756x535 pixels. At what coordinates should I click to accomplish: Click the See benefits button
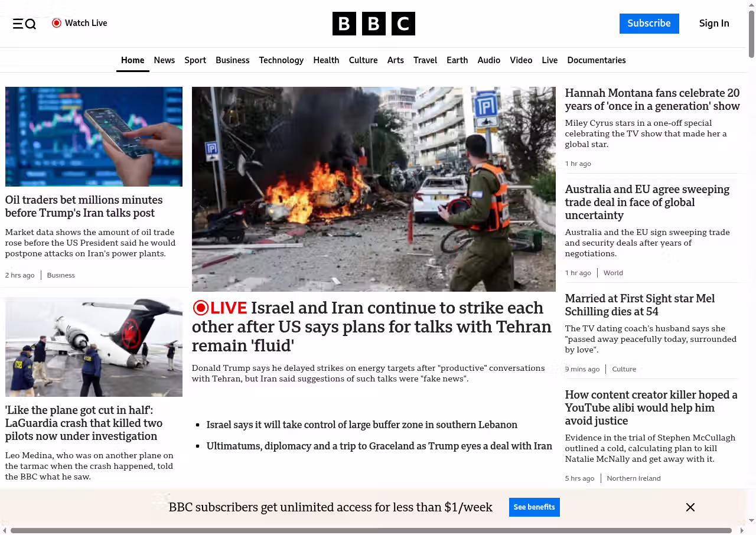tap(534, 507)
